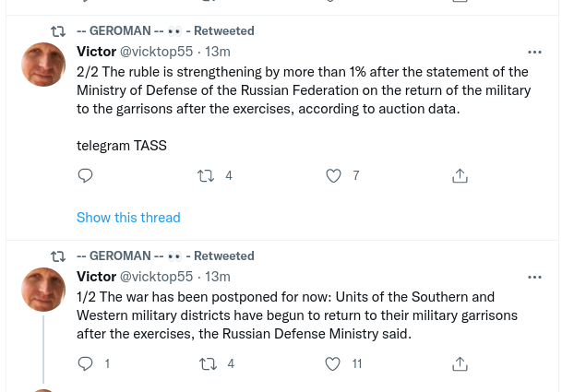The image size is (562, 392).
Task: Open the 13m timestamp of second tweet
Action: [218, 277]
